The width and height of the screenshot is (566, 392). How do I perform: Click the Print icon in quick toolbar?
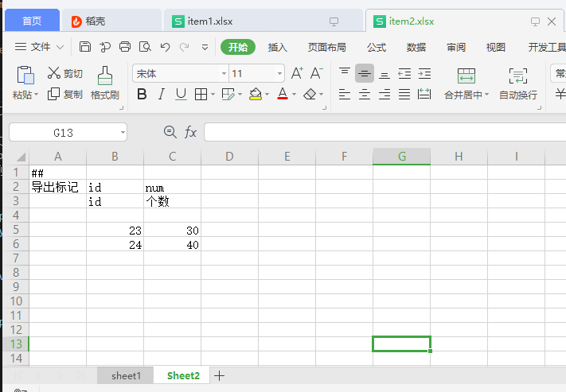(125, 47)
